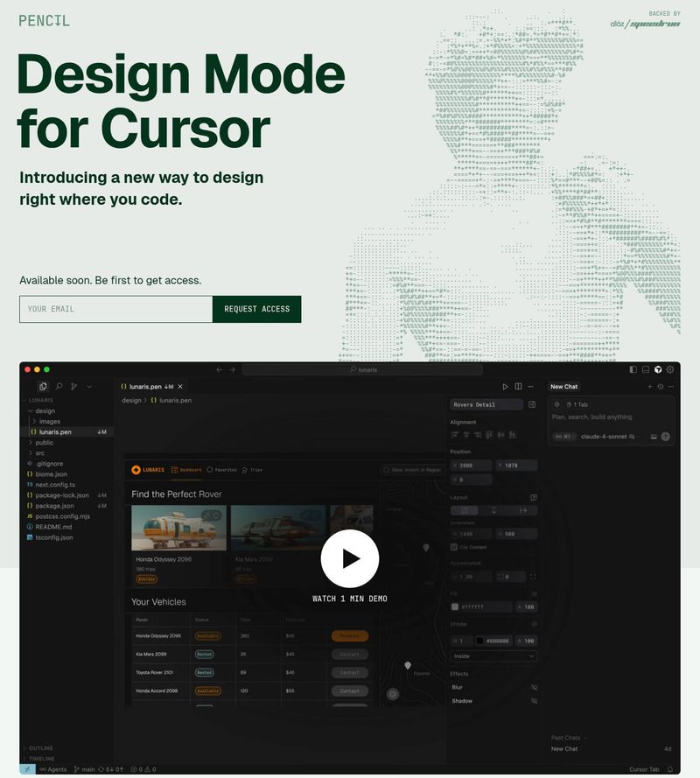This screenshot has width=700, height=778.
Task: Click the white Fill color swatch
Action: point(454,607)
